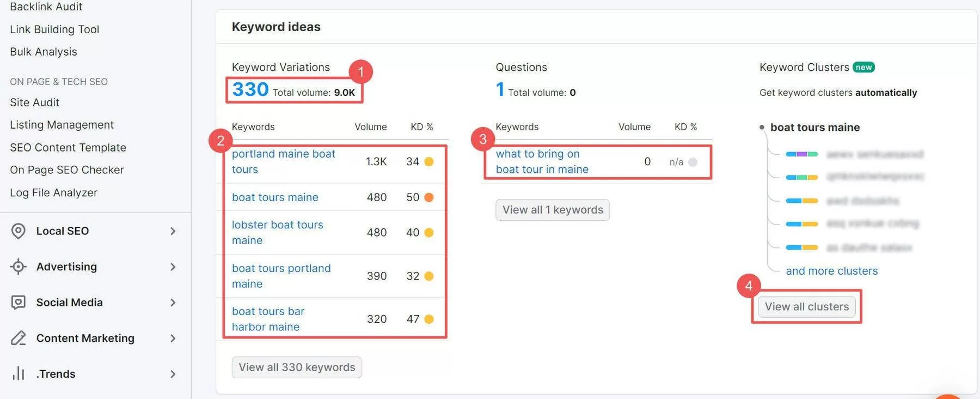The image size is (980, 399).
Task: Open On Page SEO Checker menu item
Action: point(67,170)
